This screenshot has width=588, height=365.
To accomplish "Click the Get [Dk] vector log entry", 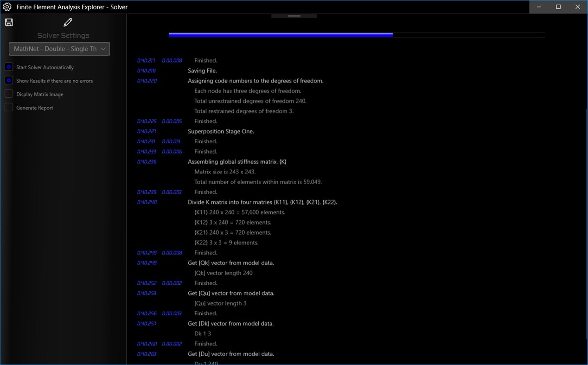I will coord(230,323).
